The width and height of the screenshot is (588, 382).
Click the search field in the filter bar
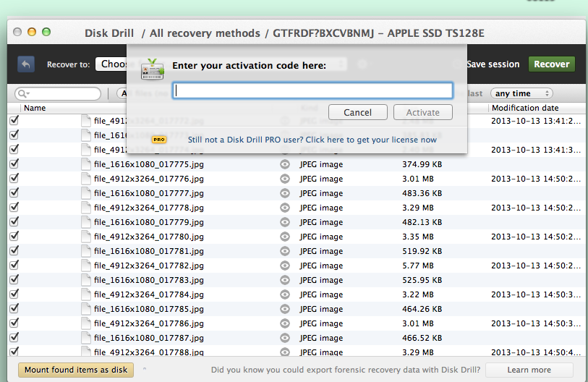[x=58, y=93]
